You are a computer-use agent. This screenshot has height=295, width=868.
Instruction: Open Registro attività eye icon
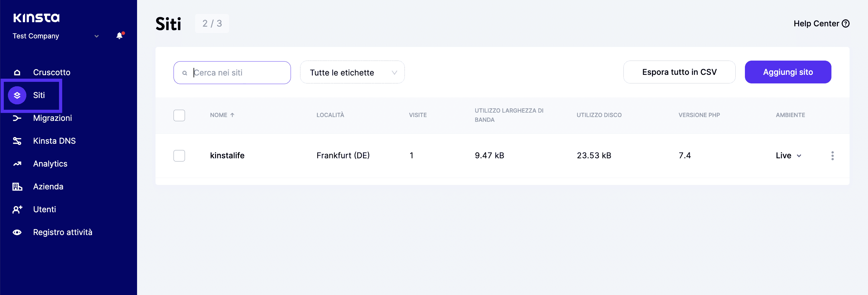[x=17, y=232]
